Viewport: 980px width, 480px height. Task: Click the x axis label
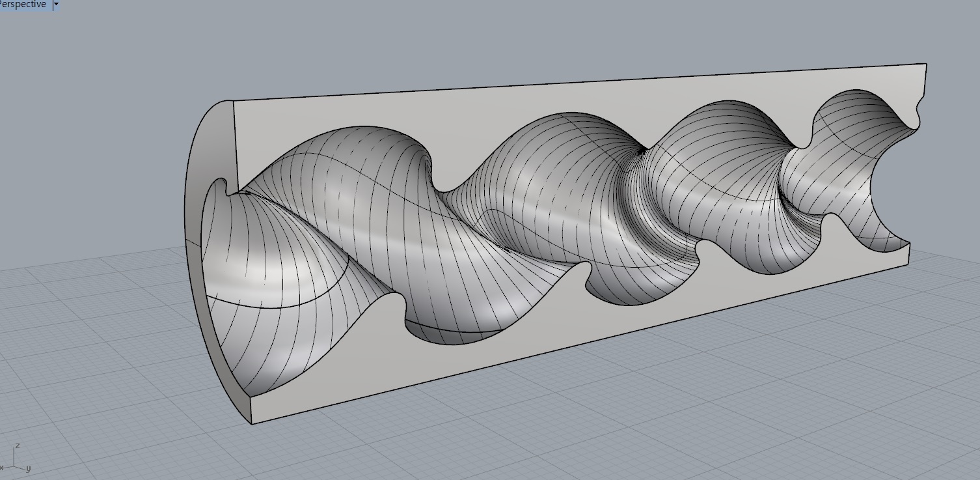(2, 468)
